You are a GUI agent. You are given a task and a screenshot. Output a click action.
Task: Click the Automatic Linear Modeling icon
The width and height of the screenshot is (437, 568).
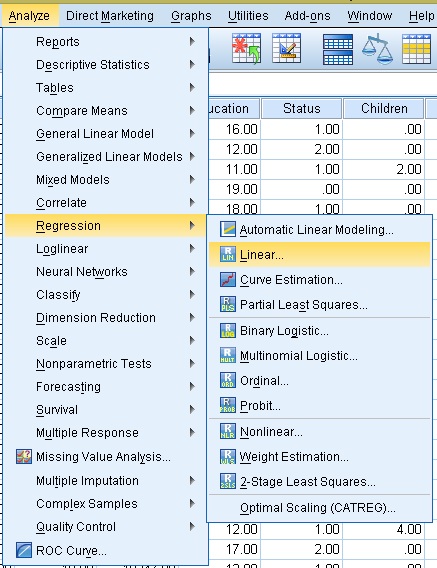[x=228, y=229]
